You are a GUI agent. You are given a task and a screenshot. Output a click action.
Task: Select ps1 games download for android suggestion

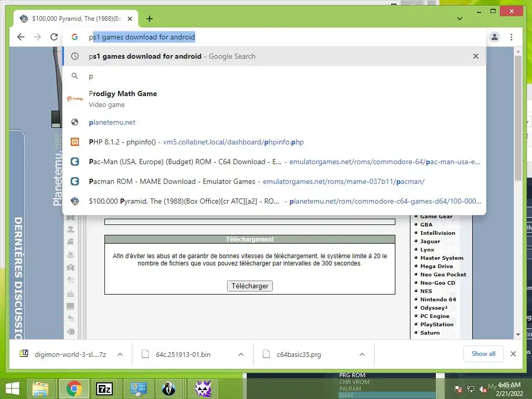[x=274, y=56]
